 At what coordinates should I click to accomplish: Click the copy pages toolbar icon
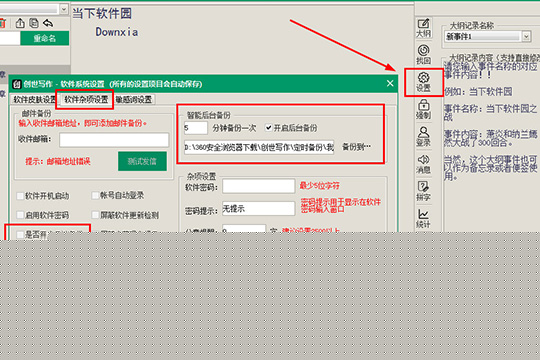[x=34, y=23]
